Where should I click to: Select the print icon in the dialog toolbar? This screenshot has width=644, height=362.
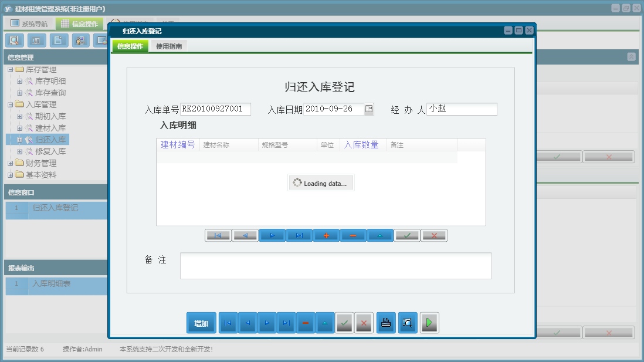click(385, 322)
